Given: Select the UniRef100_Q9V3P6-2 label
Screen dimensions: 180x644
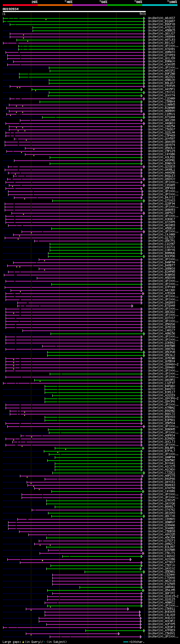Looking at the screenshot, I should pyautogui.click(x=163, y=398).
